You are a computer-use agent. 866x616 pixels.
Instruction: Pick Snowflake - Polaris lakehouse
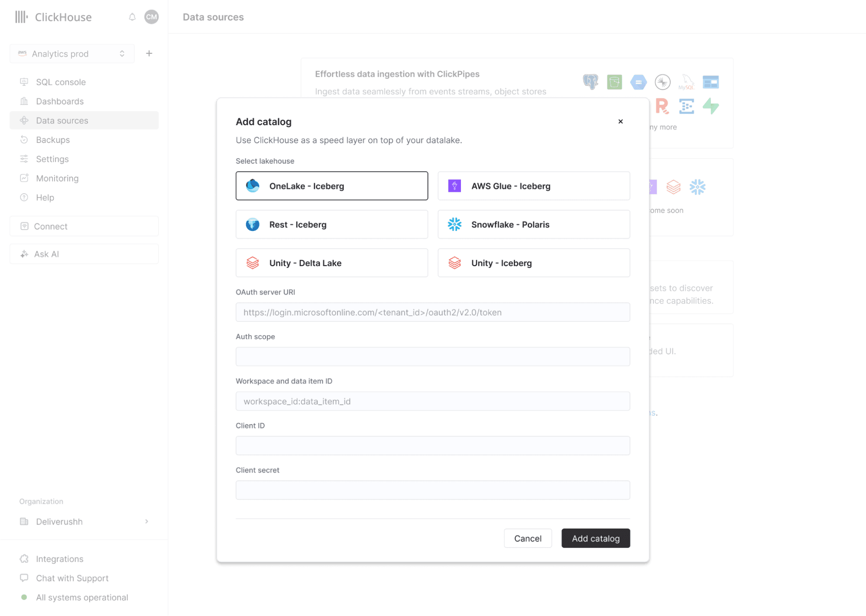pos(533,224)
